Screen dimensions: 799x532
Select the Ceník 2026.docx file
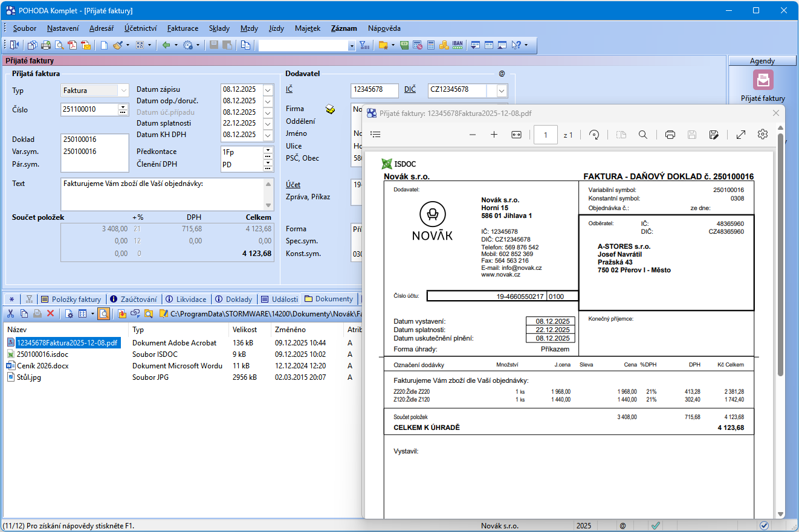point(41,366)
